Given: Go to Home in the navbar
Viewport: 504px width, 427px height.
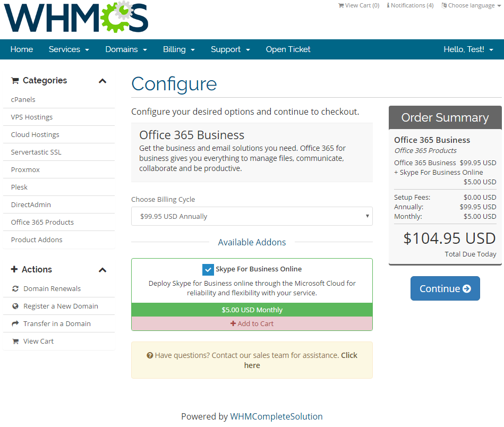Looking at the screenshot, I should click(22, 49).
